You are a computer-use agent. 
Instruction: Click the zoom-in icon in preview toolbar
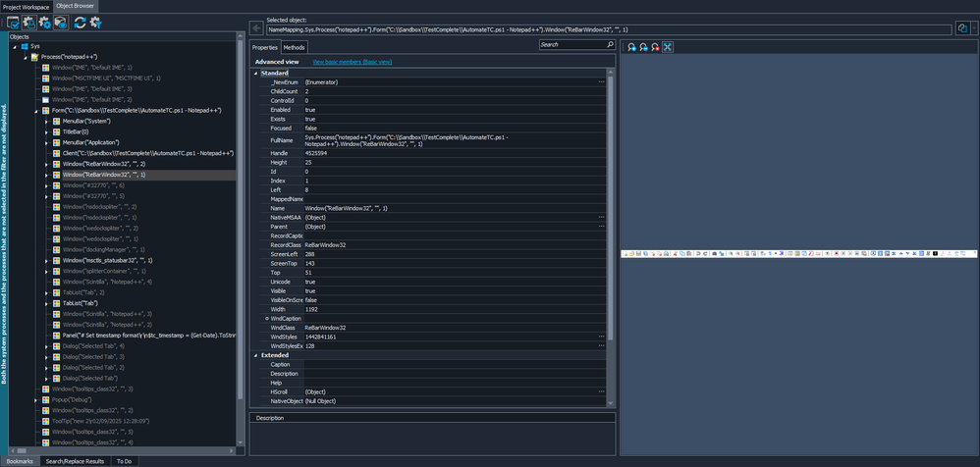[x=631, y=47]
